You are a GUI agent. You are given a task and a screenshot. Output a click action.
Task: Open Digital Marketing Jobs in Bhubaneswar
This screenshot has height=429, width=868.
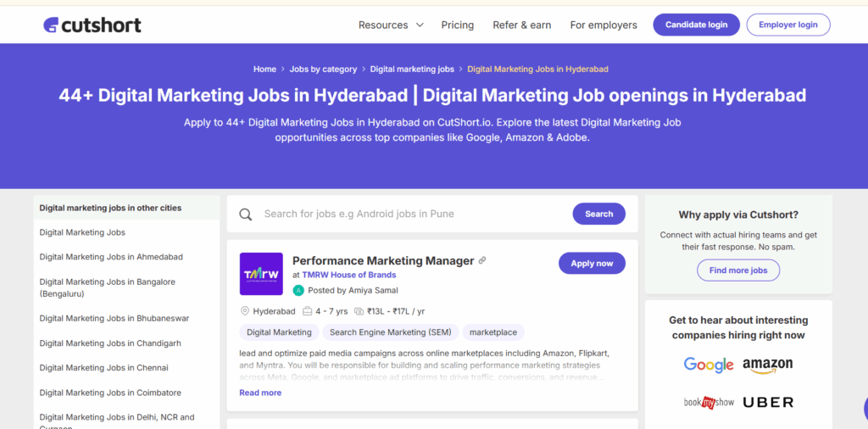point(114,318)
